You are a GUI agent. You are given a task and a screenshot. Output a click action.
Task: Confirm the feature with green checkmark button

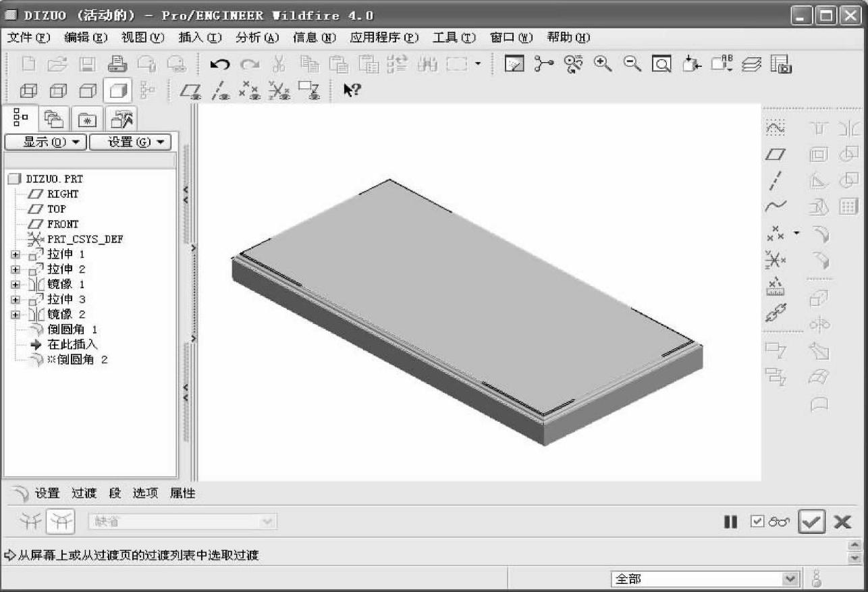[811, 522]
